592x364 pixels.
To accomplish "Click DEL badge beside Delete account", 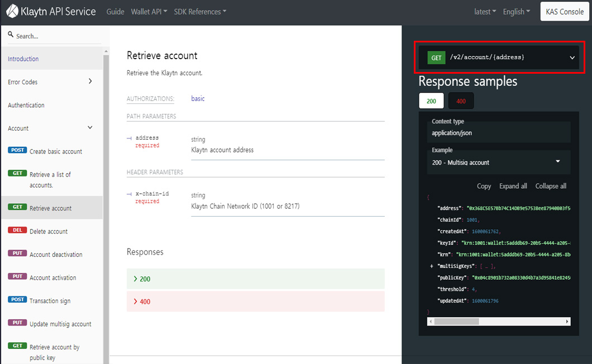I will pyautogui.click(x=17, y=230).
